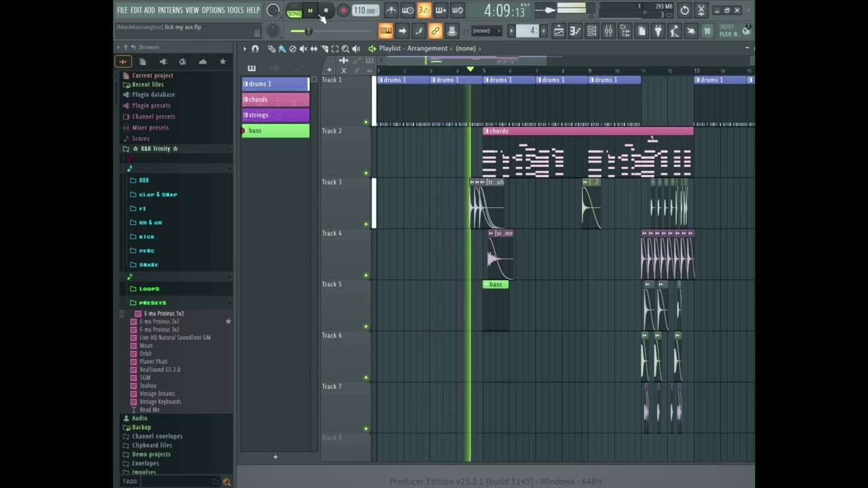Open the Channel rack from toolbar

(x=592, y=30)
